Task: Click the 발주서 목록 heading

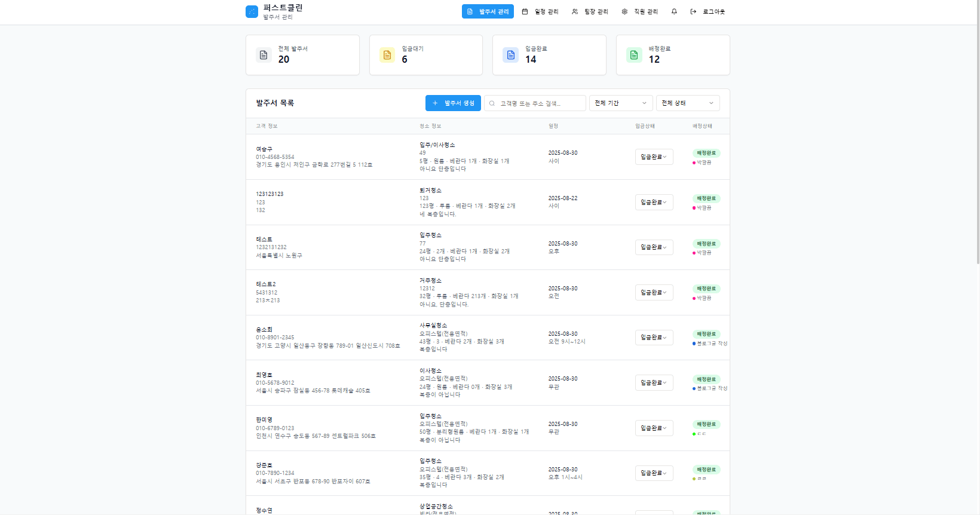Action: pyautogui.click(x=275, y=103)
